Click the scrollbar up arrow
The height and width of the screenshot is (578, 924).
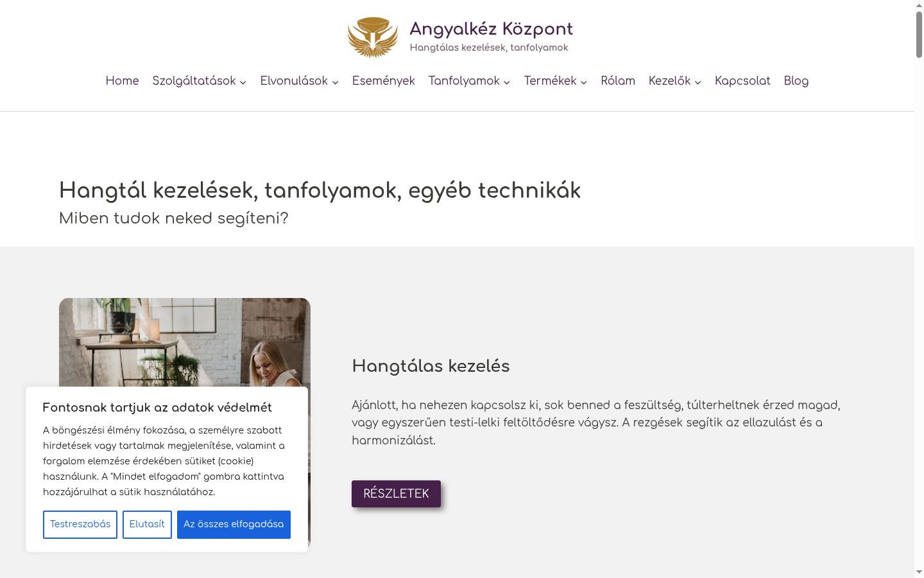pos(919,5)
